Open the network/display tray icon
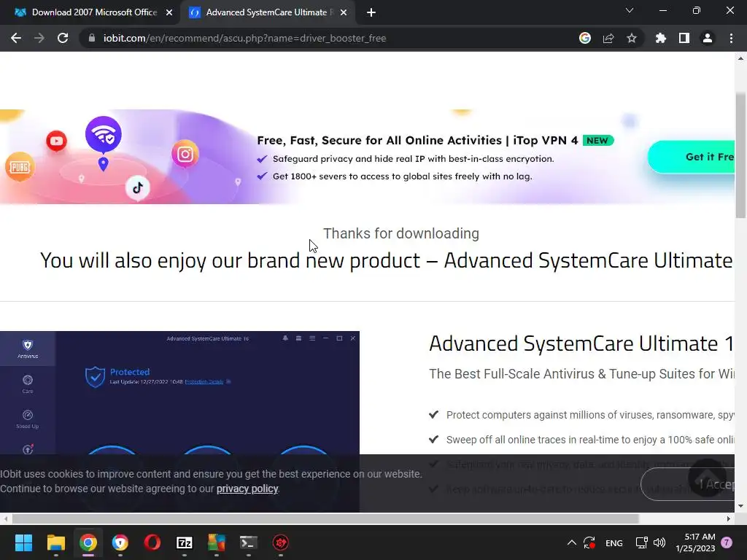747x560 pixels. 641,542
